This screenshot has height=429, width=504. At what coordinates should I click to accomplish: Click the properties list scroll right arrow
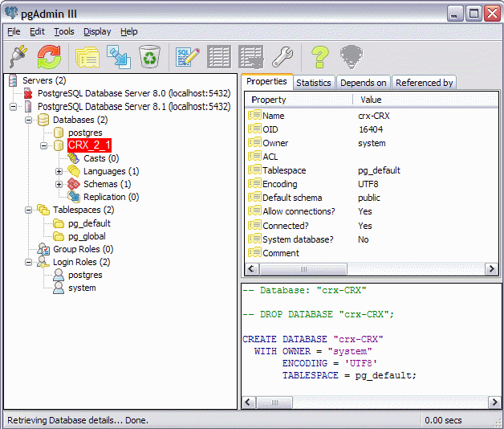tap(491, 269)
